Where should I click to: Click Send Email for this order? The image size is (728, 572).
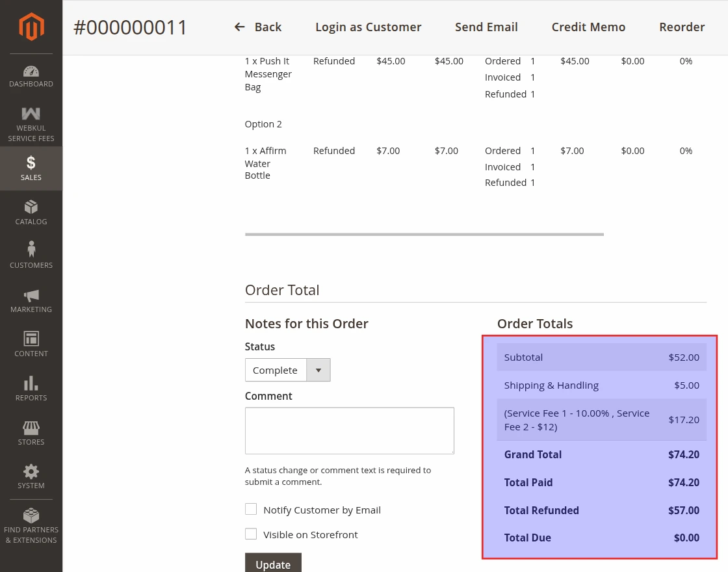click(486, 27)
